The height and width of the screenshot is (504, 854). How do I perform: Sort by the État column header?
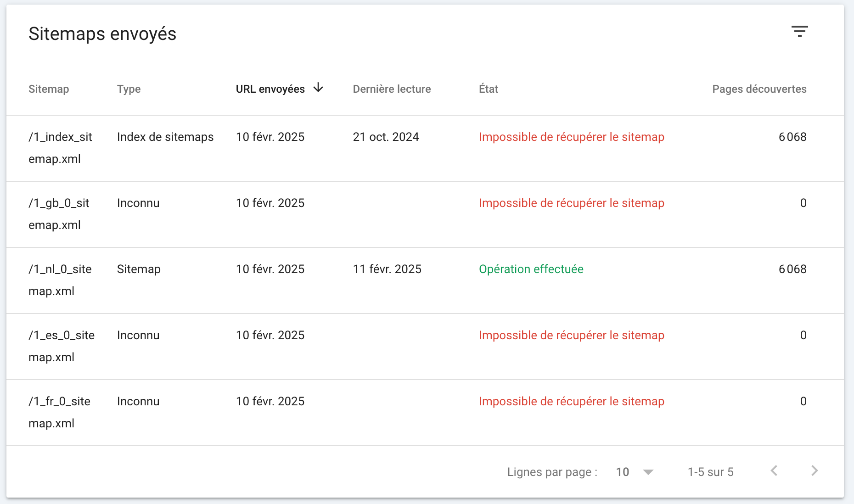(489, 89)
